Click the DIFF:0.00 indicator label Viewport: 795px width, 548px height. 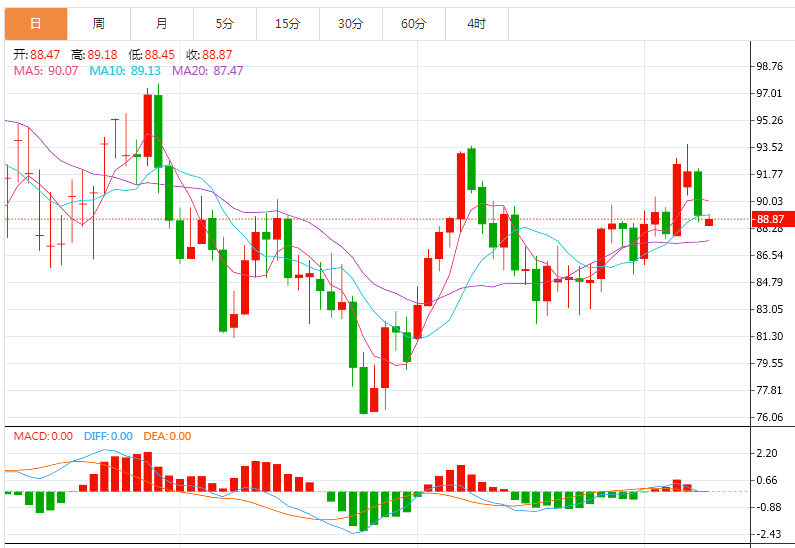pos(109,436)
